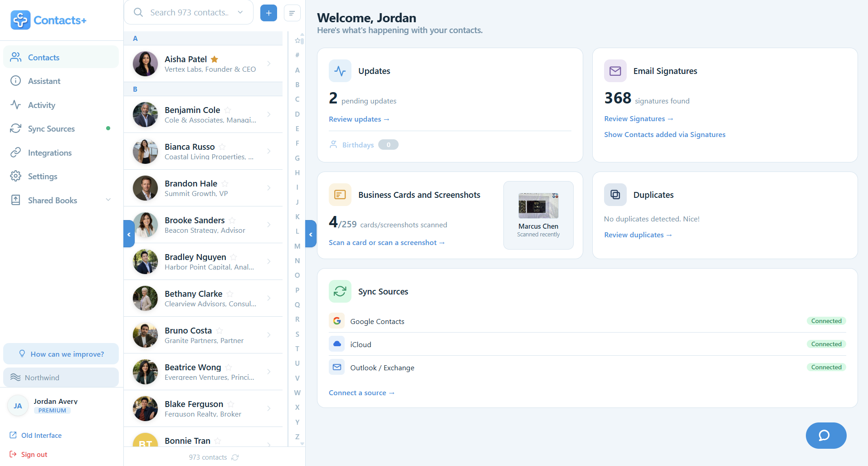Click the lightbulb improve icon
868x466 pixels.
(22, 353)
